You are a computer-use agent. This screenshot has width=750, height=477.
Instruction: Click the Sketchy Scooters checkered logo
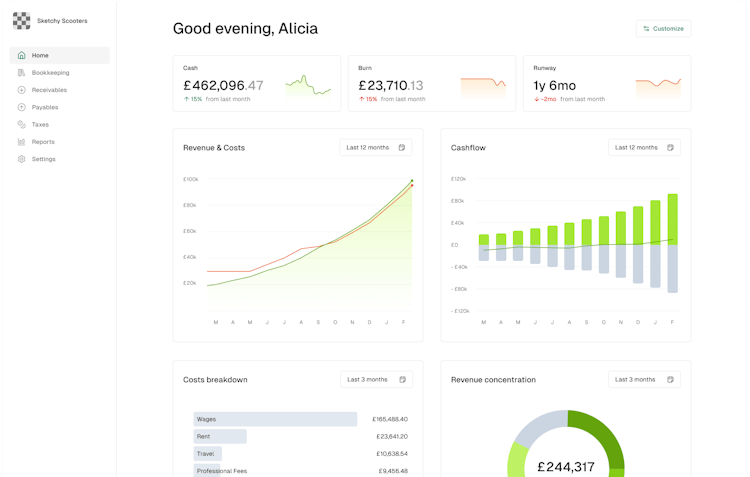tap(21, 20)
